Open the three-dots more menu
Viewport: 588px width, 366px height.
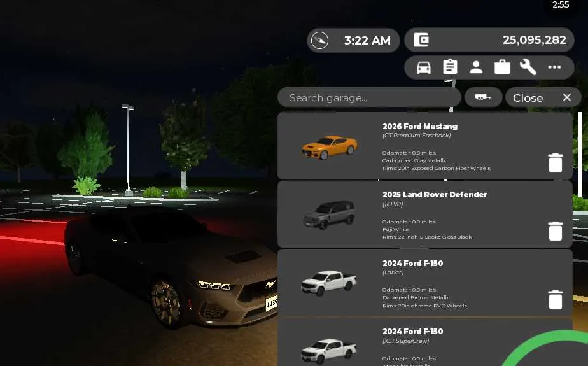click(554, 67)
